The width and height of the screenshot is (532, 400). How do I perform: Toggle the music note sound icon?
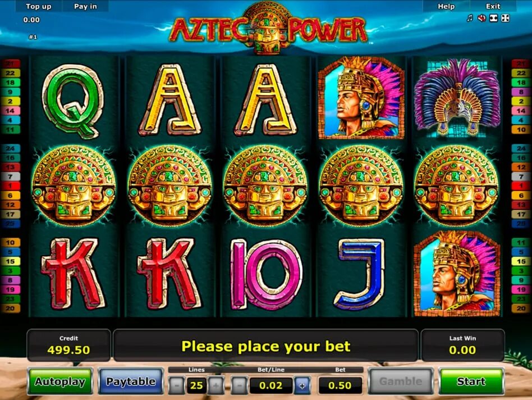pos(470,19)
